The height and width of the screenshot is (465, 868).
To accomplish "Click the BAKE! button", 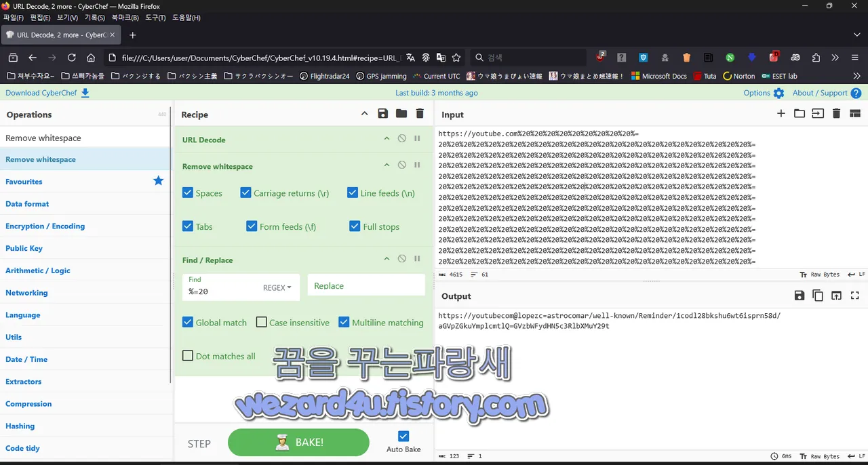I will 298,443.
